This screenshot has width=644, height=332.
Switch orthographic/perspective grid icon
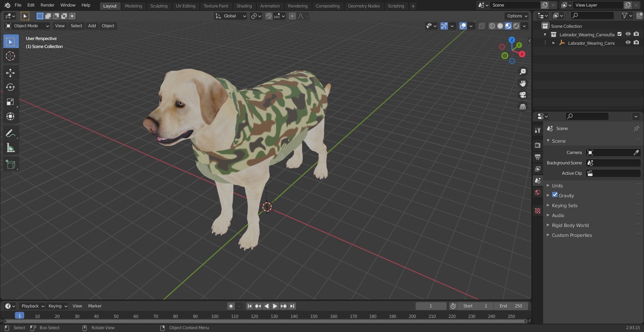[x=522, y=106]
